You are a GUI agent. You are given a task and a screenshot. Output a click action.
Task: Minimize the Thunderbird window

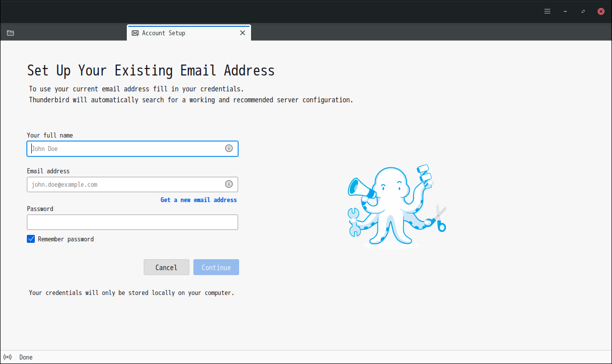[x=565, y=11]
